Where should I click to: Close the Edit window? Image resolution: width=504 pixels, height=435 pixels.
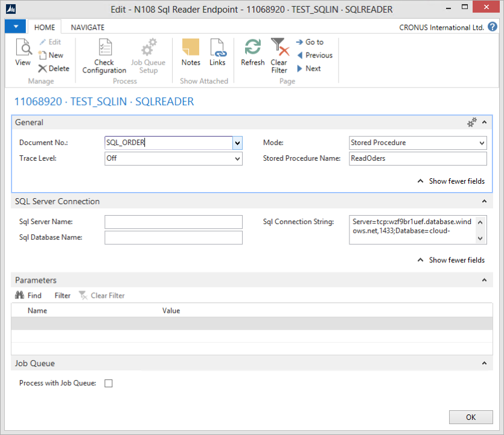click(x=486, y=7)
